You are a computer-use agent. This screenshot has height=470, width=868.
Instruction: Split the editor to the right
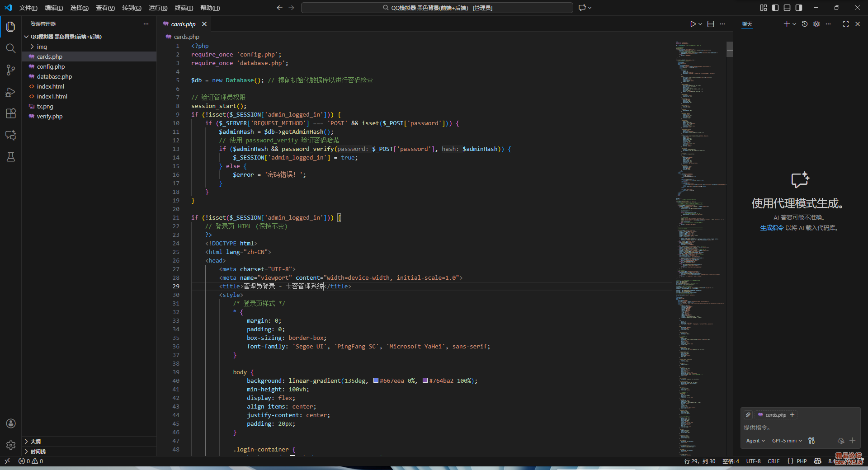(x=711, y=24)
